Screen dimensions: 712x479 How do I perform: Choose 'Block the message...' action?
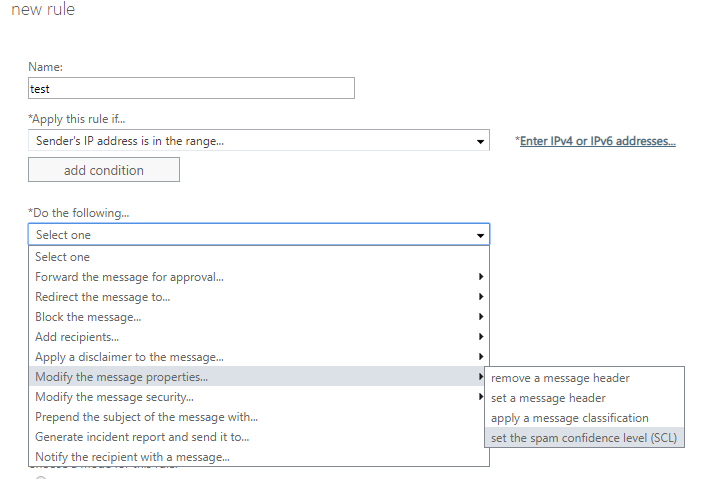click(88, 317)
